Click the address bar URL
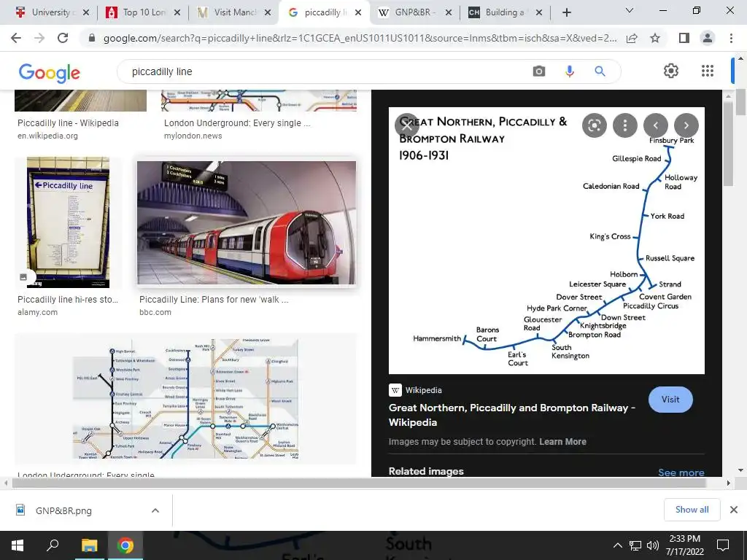 (x=360, y=38)
